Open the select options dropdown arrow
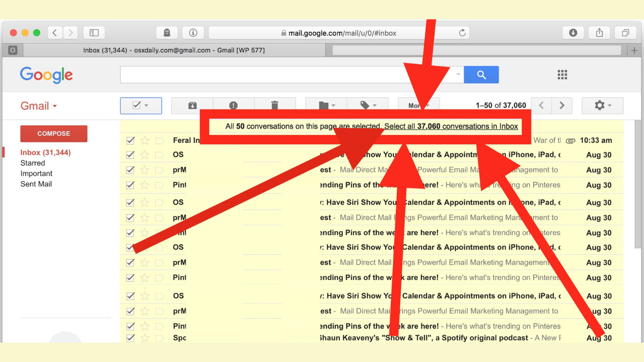This screenshot has width=644, height=362. tap(146, 106)
